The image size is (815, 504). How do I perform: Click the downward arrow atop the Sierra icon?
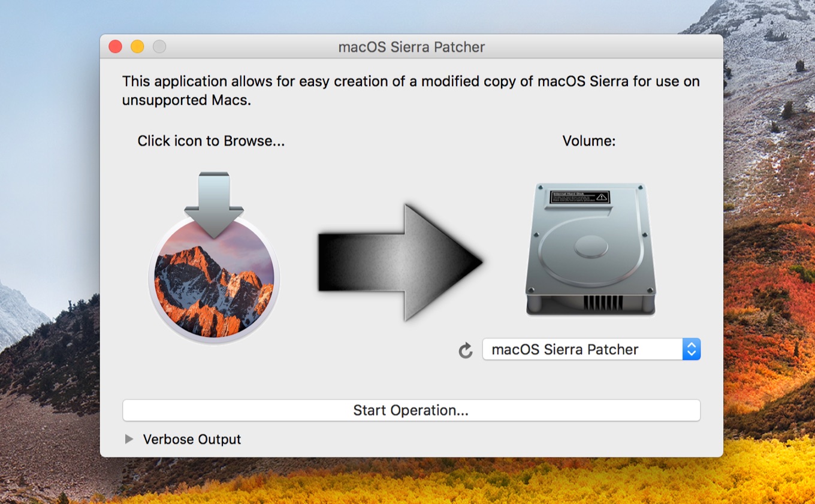click(x=214, y=201)
